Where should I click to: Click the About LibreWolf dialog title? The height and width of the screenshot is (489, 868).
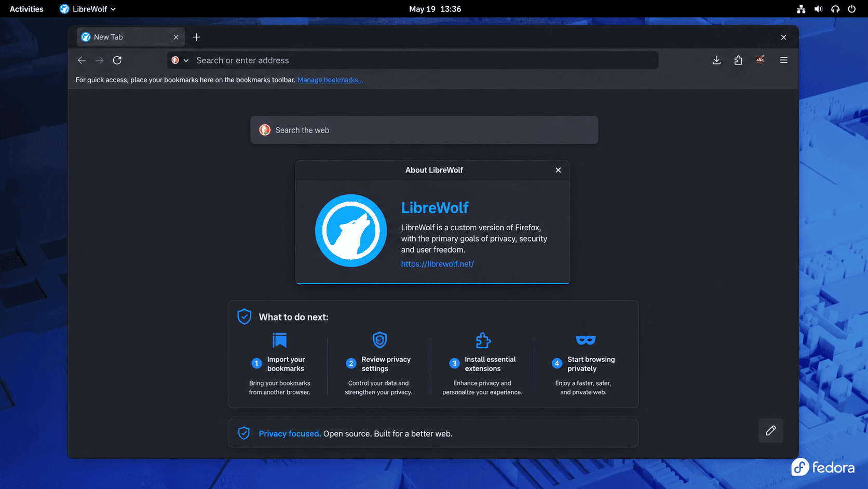[434, 170]
